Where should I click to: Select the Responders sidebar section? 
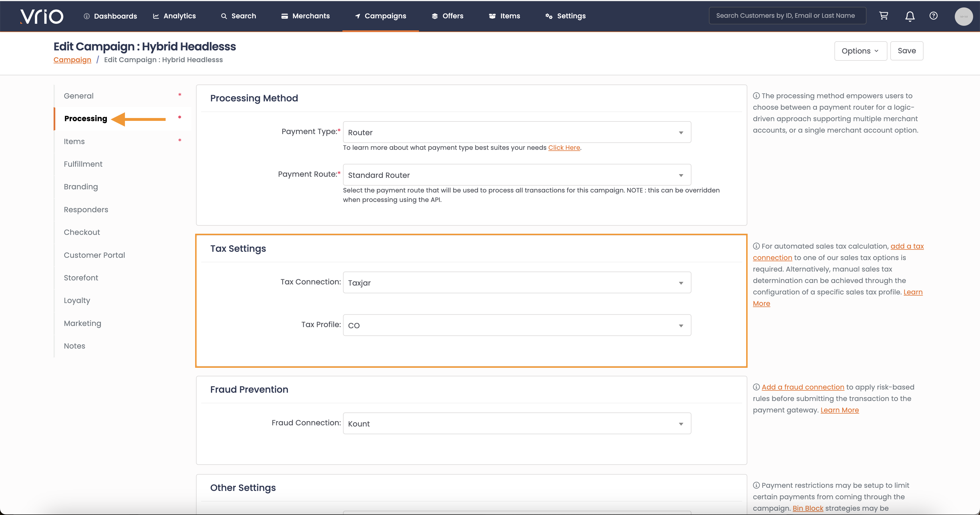coord(122,210)
